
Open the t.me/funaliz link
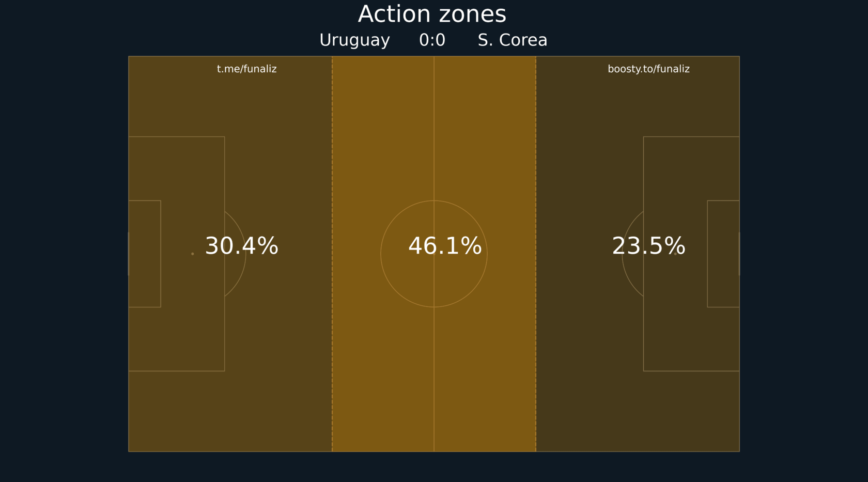(246, 69)
